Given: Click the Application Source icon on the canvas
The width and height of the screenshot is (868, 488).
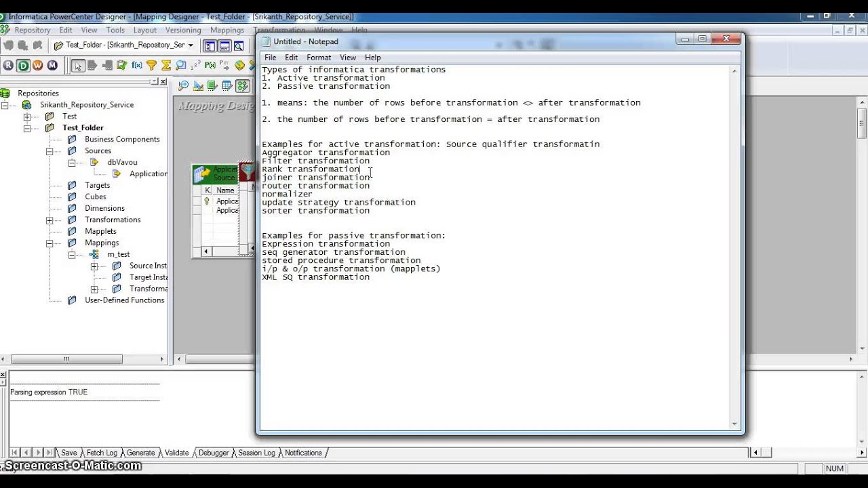Looking at the screenshot, I should [x=203, y=174].
